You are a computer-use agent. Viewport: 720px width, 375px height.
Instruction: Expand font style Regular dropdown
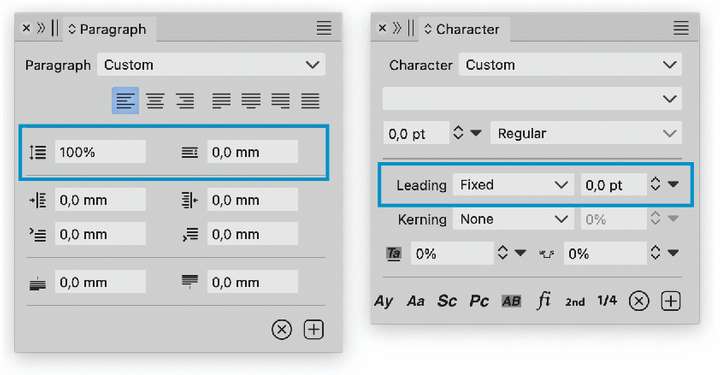click(586, 134)
